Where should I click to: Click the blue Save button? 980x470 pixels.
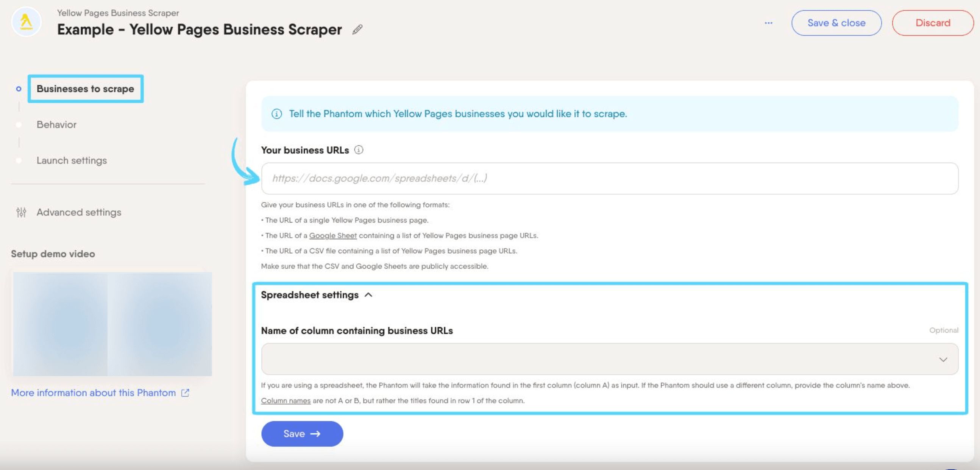tap(302, 434)
